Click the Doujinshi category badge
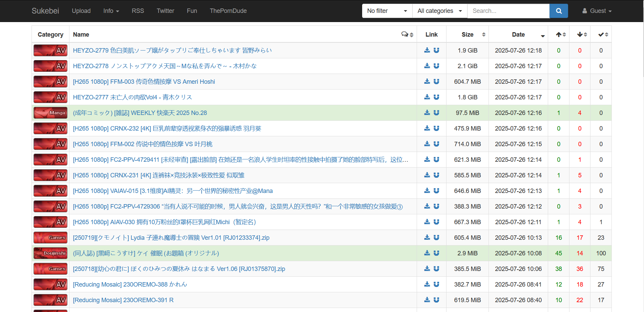Viewport: 644px width, 312px height. [x=50, y=253]
